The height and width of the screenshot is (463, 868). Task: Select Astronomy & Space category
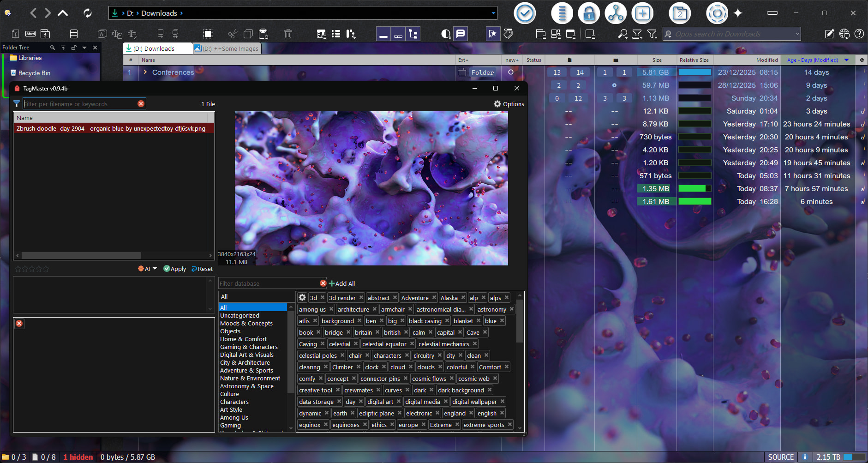click(246, 386)
